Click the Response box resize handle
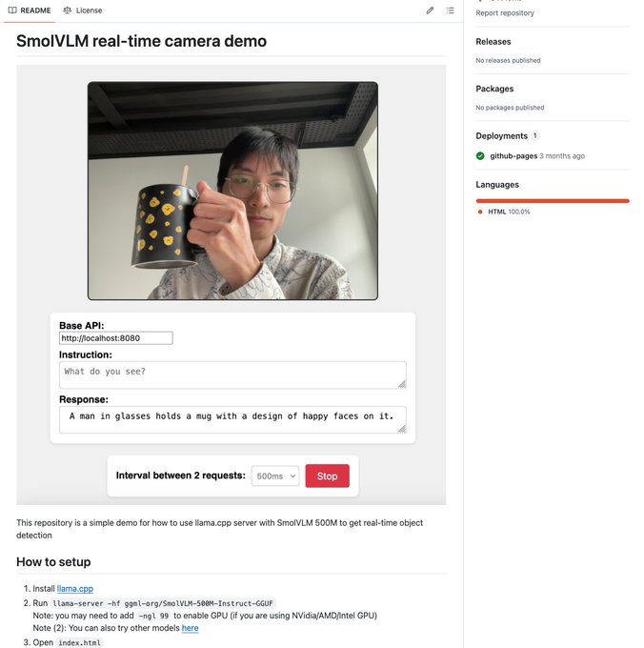Screen dimensions: 644x648 point(402,429)
